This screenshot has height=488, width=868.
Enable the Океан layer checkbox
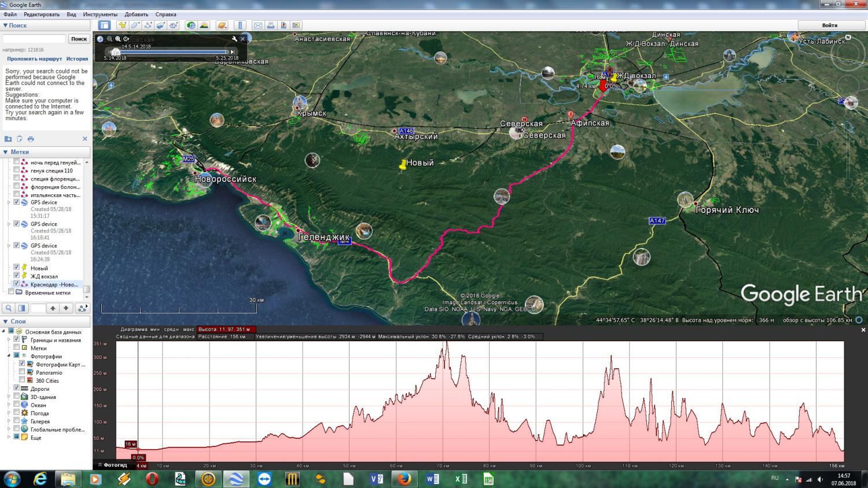pos(16,405)
